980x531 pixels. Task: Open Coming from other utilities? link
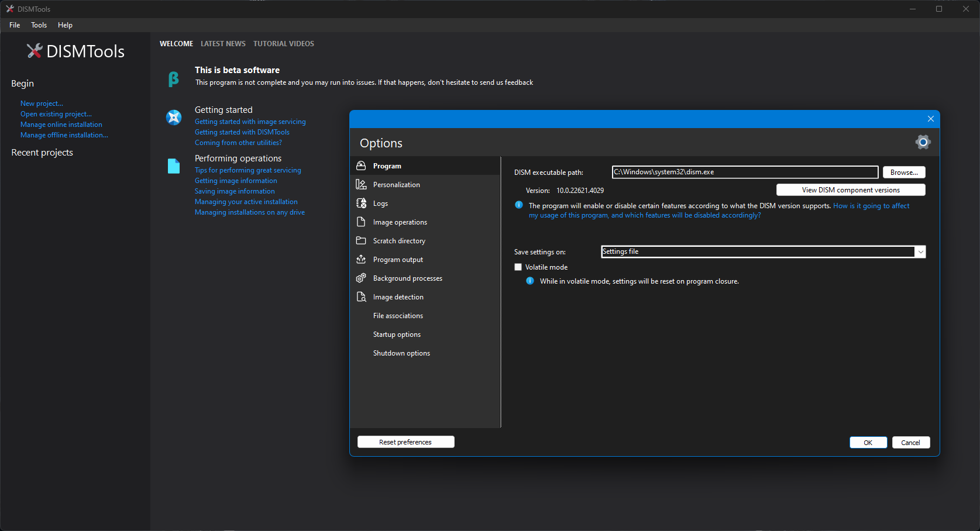click(x=238, y=143)
